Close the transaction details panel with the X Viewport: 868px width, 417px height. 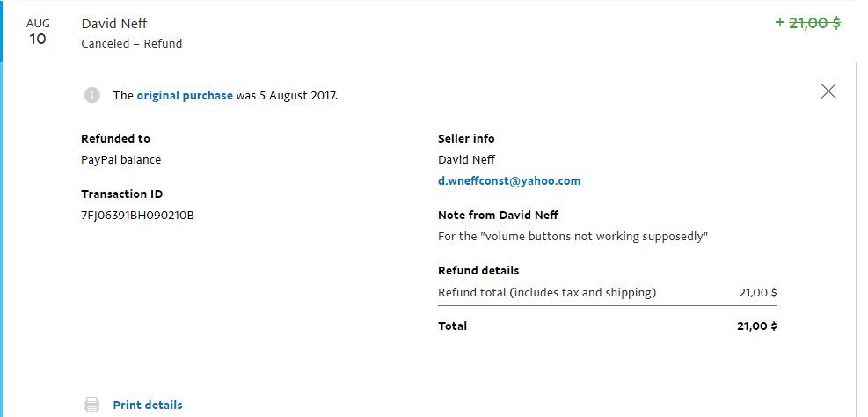(x=828, y=91)
